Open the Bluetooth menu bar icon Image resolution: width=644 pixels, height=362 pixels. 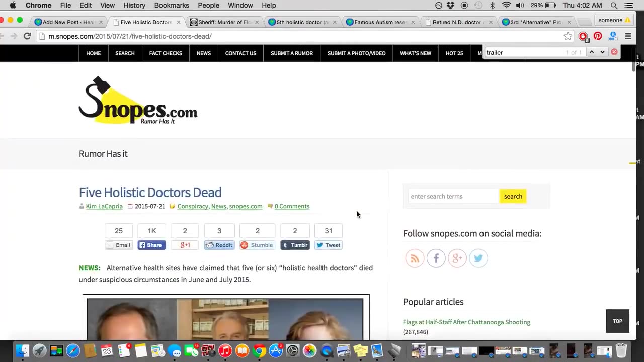(x=493, y=6)
